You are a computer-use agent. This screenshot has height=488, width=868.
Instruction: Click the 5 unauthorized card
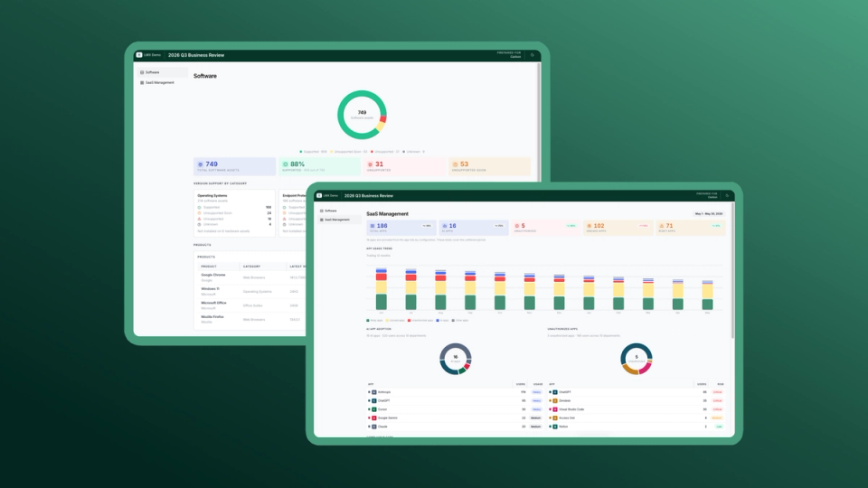coord(546,228)
